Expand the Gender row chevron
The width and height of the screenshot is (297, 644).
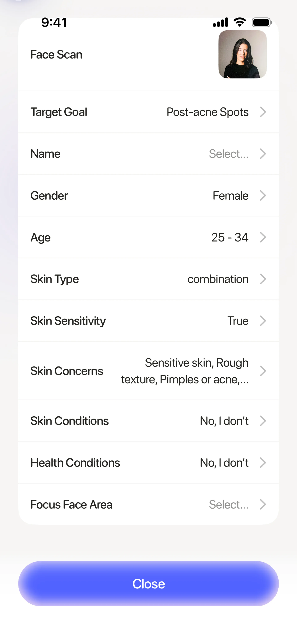[263, 195]
